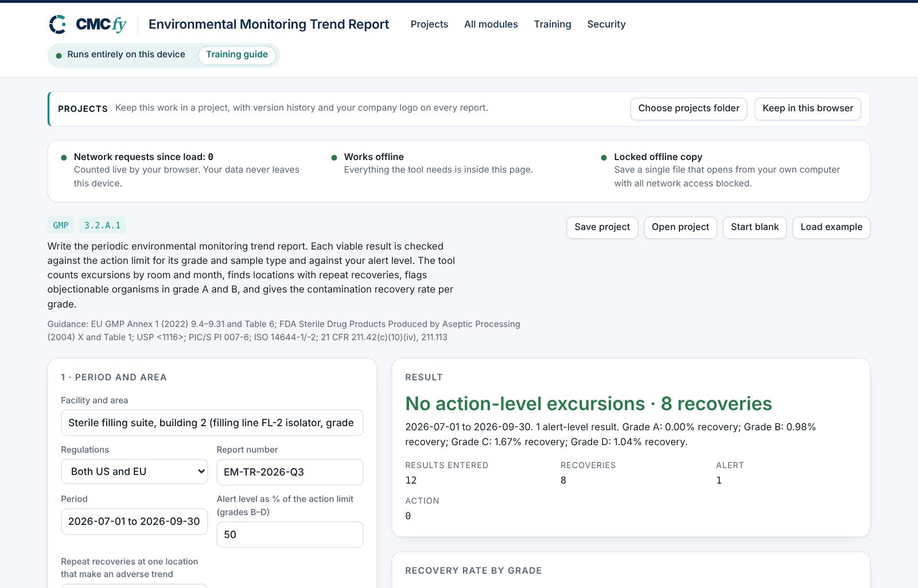This screenshot has height=588, width=918.
Task: Click the Action count value 0
Action: (408, 516)
